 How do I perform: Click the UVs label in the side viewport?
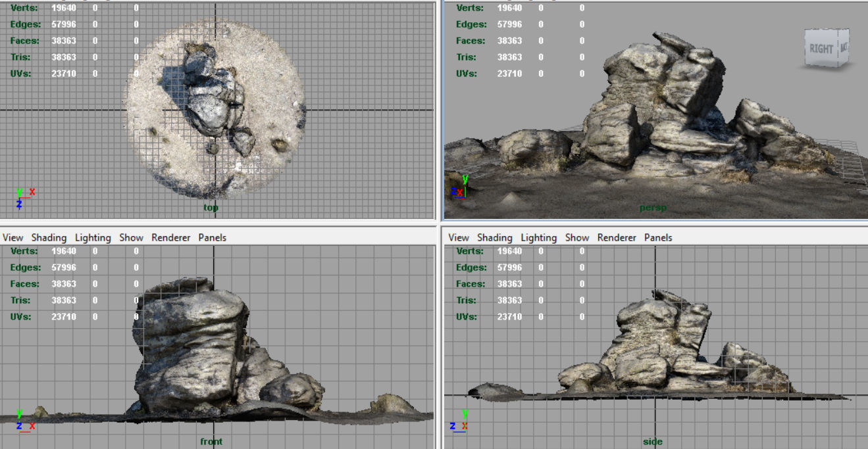coord(465,317)
